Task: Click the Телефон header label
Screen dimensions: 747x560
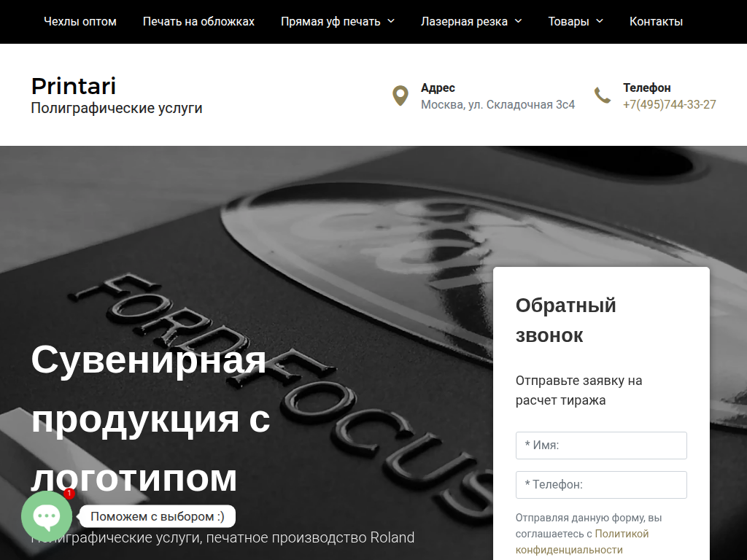Action: [x=647, y=87]
